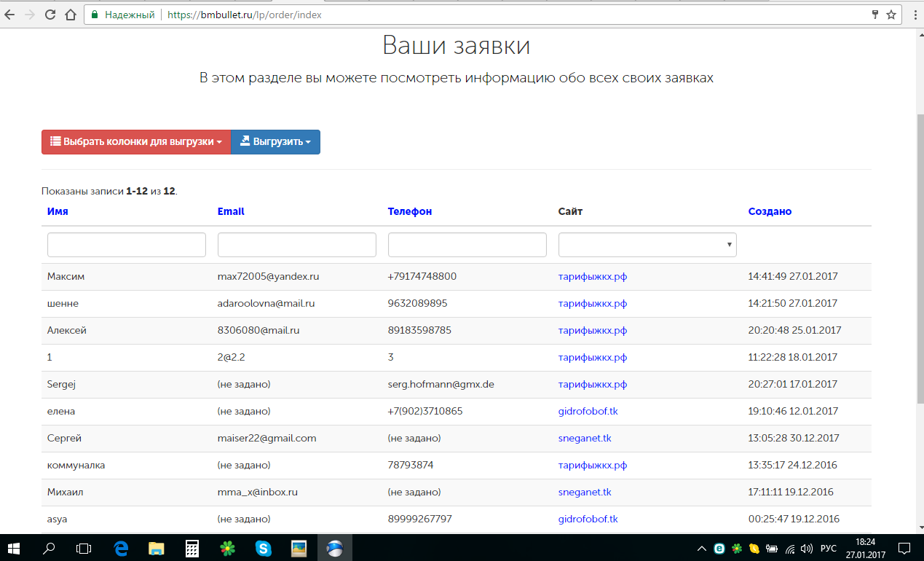The width and height of the screenshot is (924, 561).
Task: Open the Сайт filter combo box
Action: pos(647,245)
